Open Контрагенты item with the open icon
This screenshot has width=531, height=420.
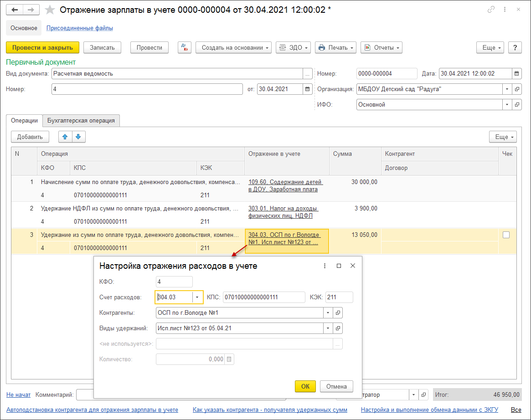click(x=338, y=312)
